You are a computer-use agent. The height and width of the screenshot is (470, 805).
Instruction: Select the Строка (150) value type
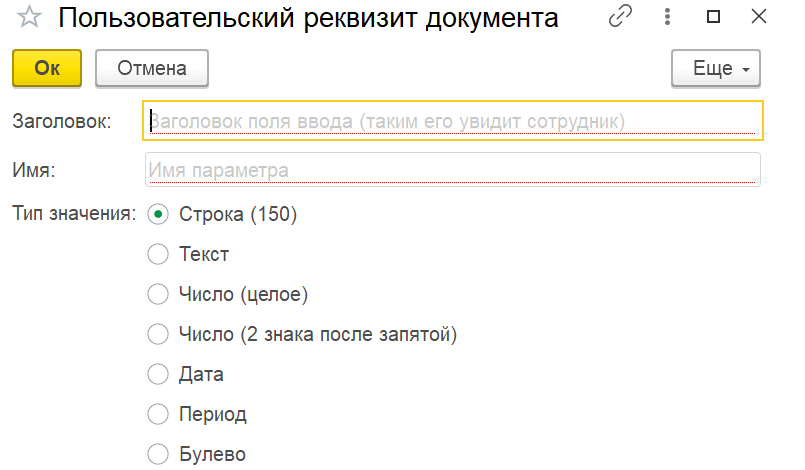coord(158,213)
